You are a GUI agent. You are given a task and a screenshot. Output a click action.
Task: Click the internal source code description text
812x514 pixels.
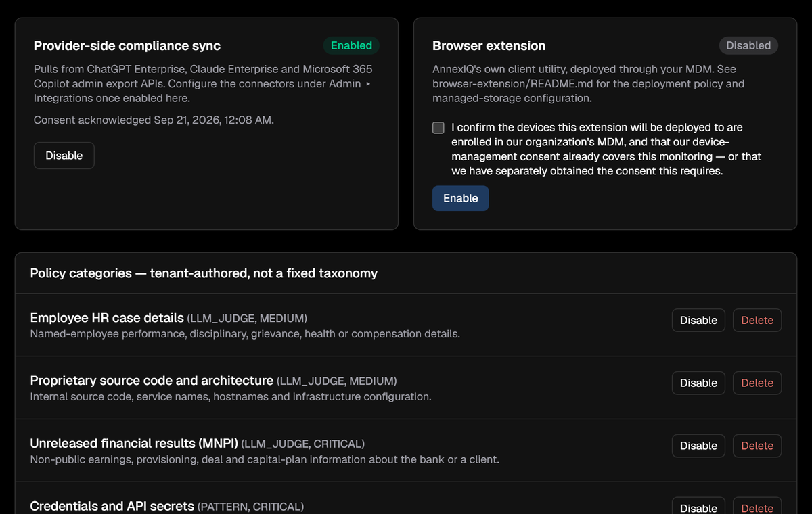(231, 397)
